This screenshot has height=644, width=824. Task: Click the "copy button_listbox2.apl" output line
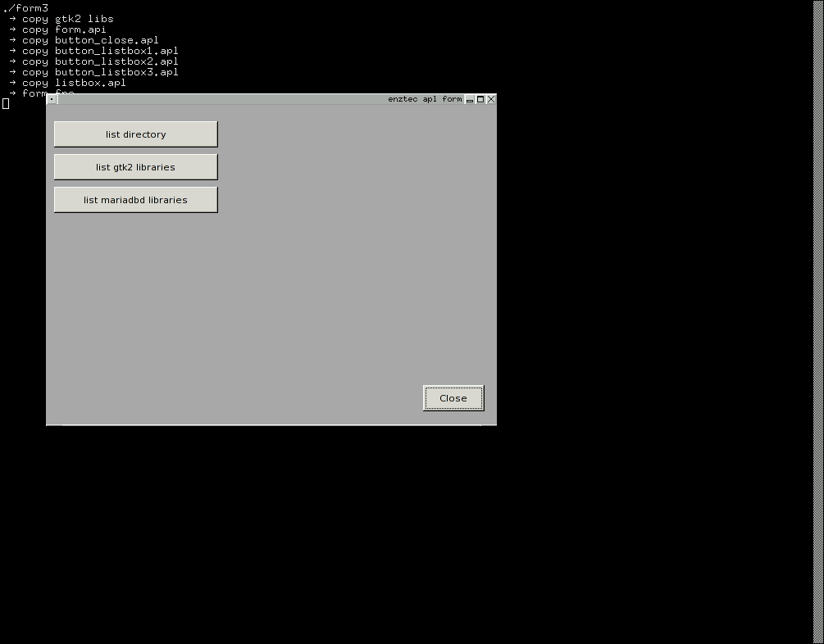pos(100,61)
